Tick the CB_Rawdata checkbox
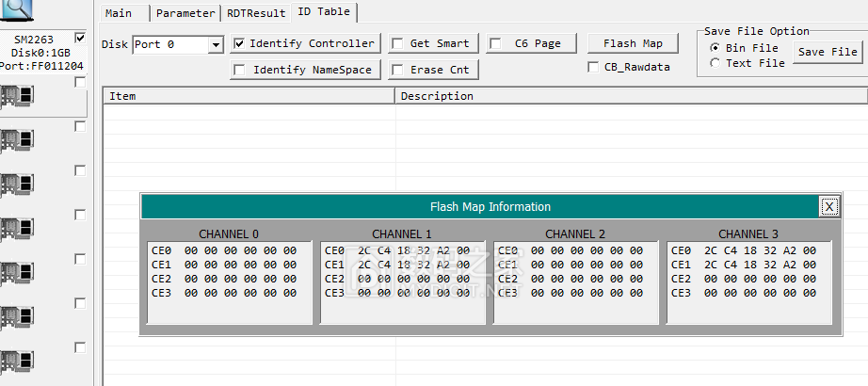 [x=593, y=67]
